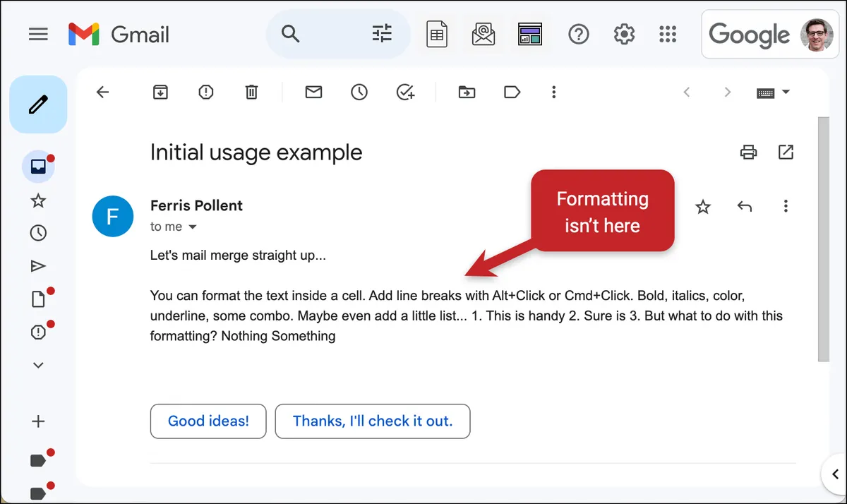Click the Google logo in account box
847x504 pixels.
(749, 34)
